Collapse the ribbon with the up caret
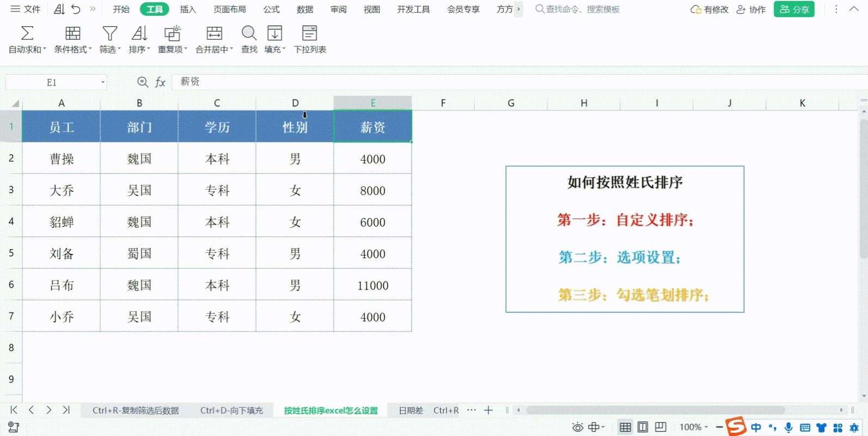868x436 pixels. click(x=854, y=9)
